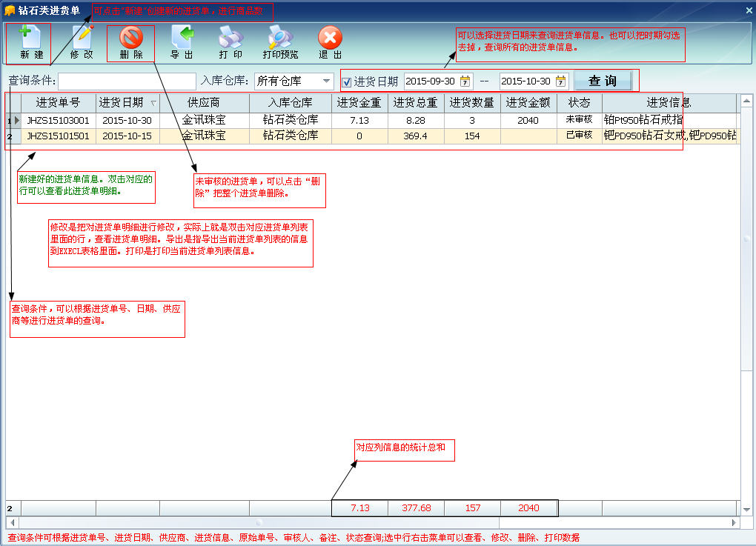
Task: Open calendar picker for end date 2015-10-30
Action: pos(560,81)
